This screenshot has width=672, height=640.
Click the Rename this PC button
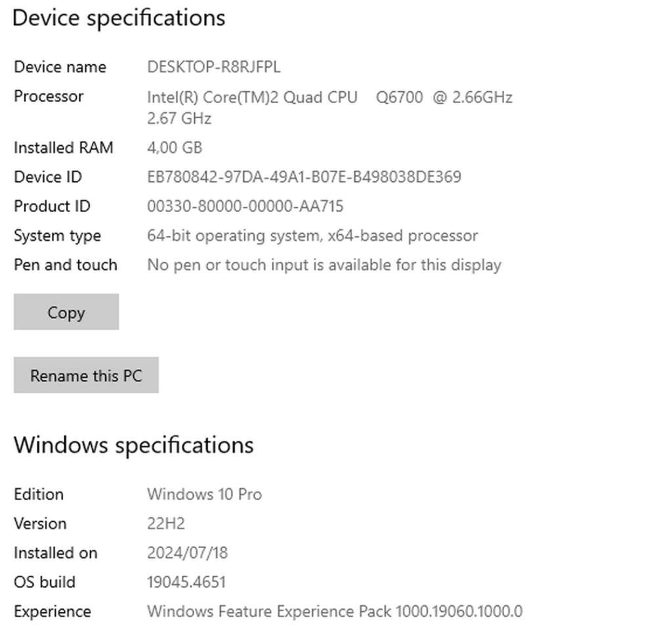tap(85, 375)
